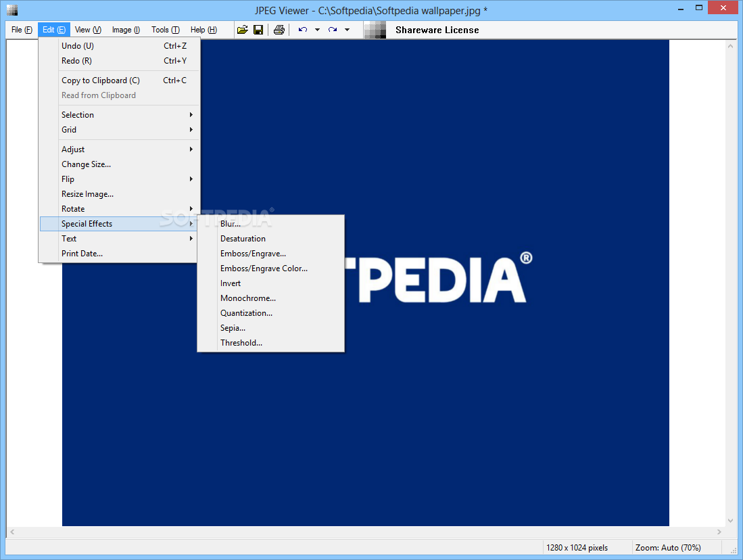Image resolution: width=743 pixels, height=560 pixels.
Task: Open the Threshold... effect
Action: click(270, 343)
